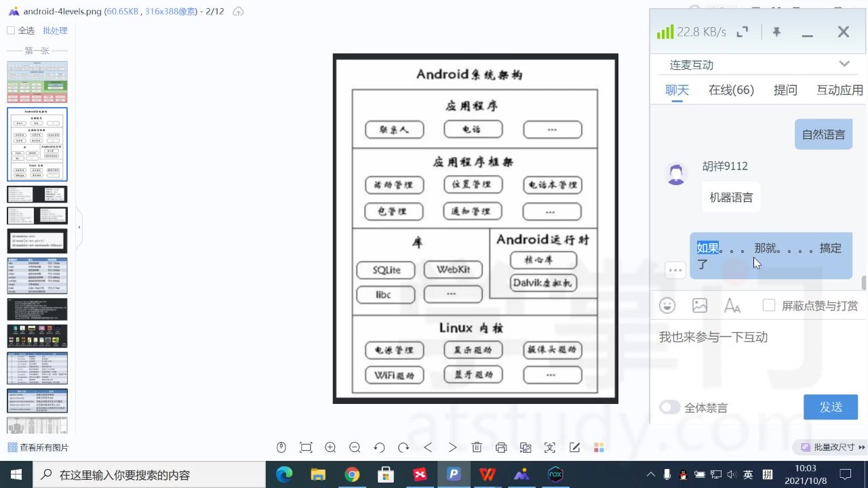
Task: Click the username 胡祥9112 in chat
Action: (725, 166)
